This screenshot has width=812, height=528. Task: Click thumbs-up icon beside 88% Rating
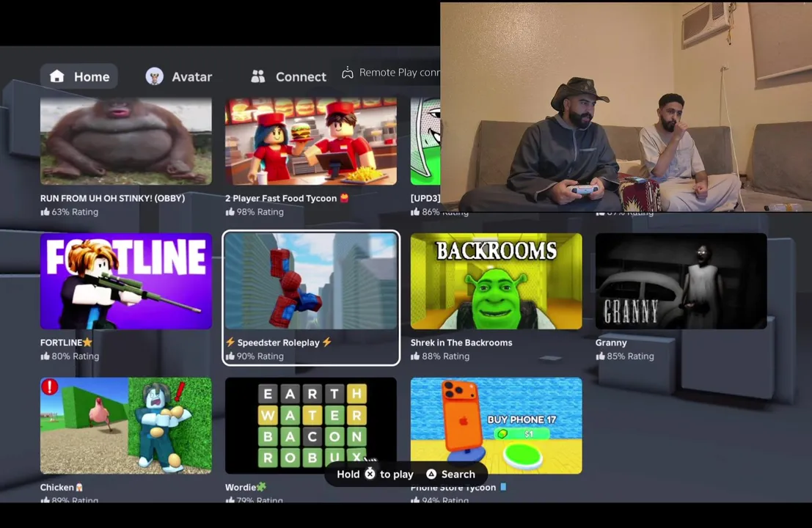415,356
